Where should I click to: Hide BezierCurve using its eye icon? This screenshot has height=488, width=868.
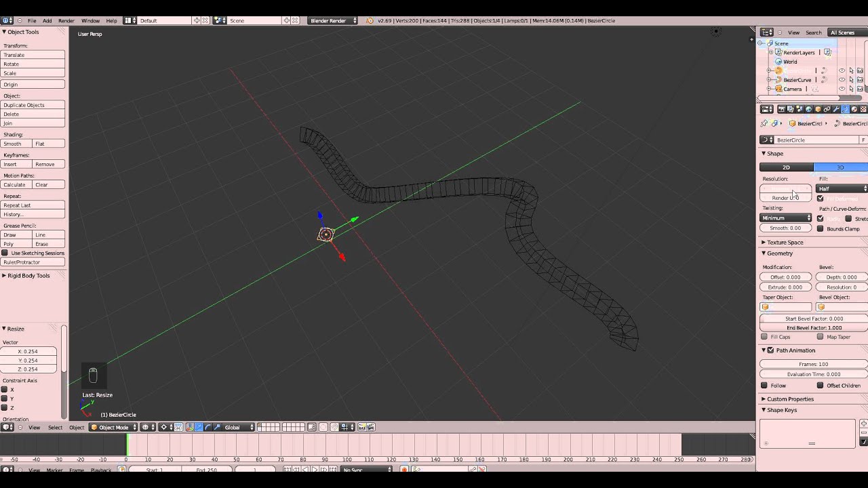click(842, 79)
